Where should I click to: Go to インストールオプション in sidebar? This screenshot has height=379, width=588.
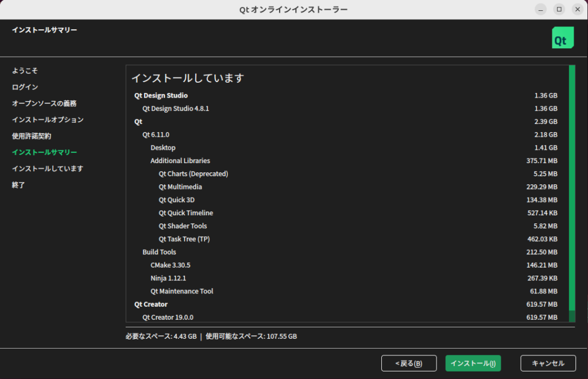click(48, 120)
